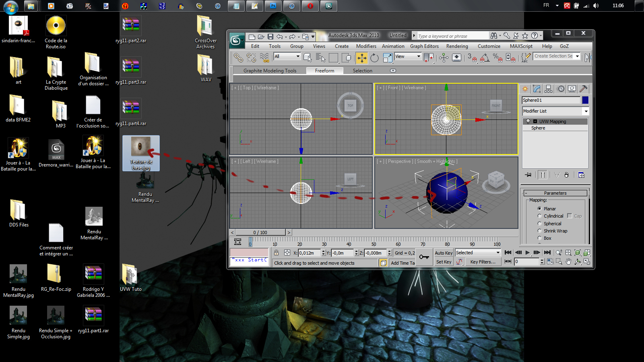
Task: Open the MAXScript menu
Action: point(521,46)
